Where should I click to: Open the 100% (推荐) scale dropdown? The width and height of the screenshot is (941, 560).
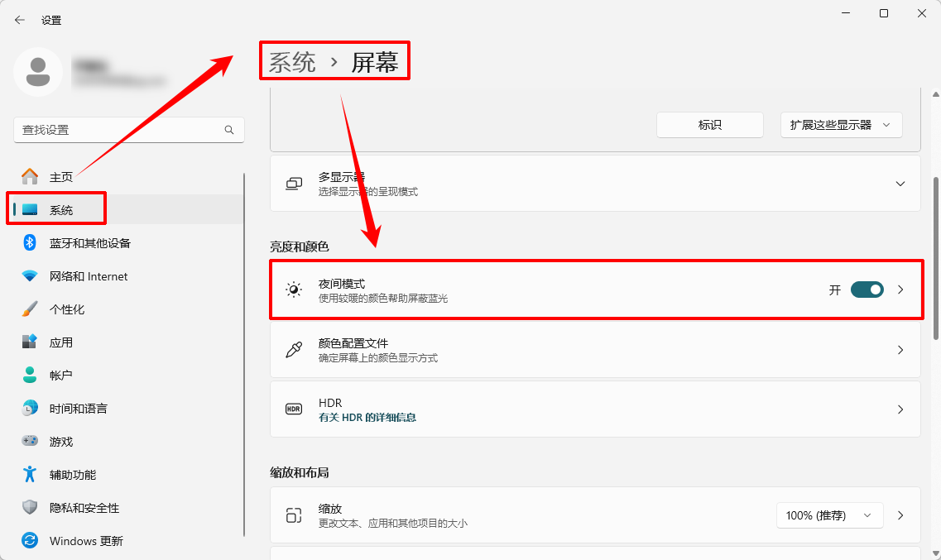829,515
